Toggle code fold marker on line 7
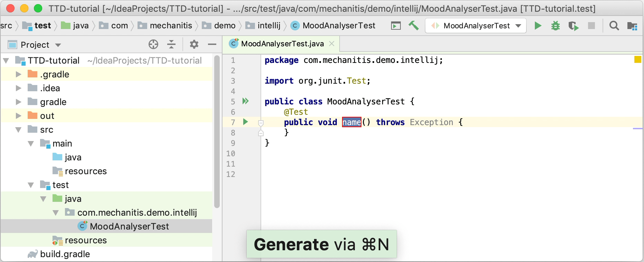The width and height of the screenshot is (644, 262). (261, 123)
